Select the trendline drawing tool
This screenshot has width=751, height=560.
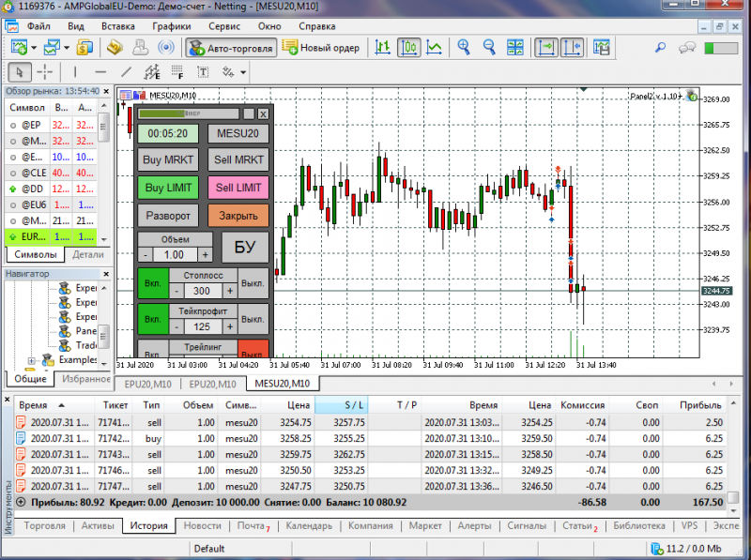pos(126,72)
